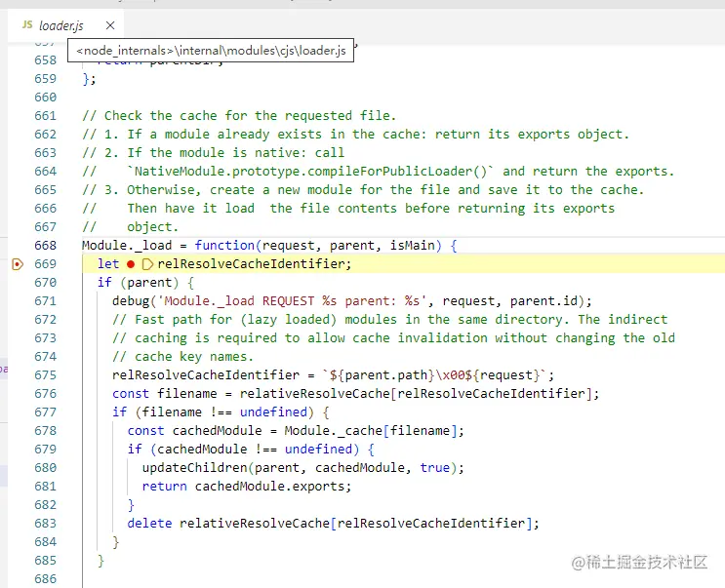The image size is (725, 588).
Task: Click the 'function' keyword on line 668
Action: pyautogui.click(x=224, y=246)
